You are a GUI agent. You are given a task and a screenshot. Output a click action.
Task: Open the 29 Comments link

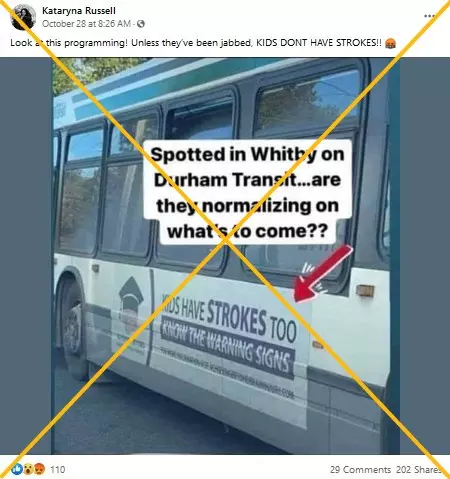click(360, 469)
